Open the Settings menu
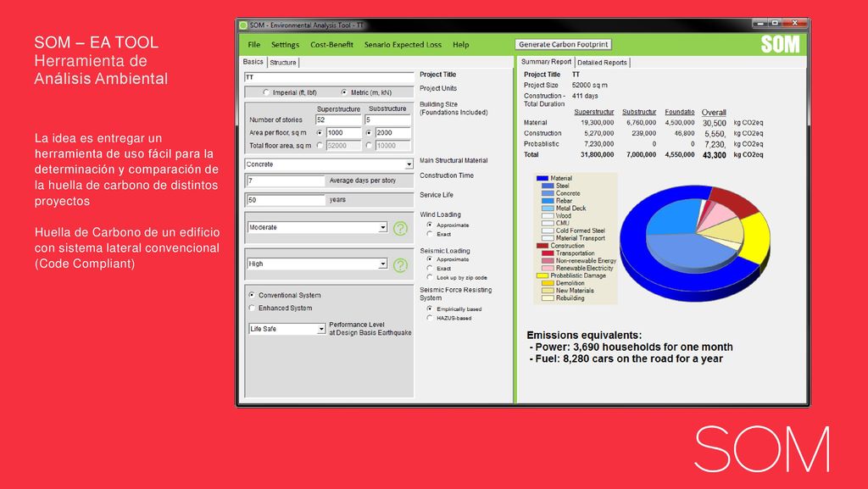Image resolution: width=868 pixels, height=489 pixels. [285, 45]
